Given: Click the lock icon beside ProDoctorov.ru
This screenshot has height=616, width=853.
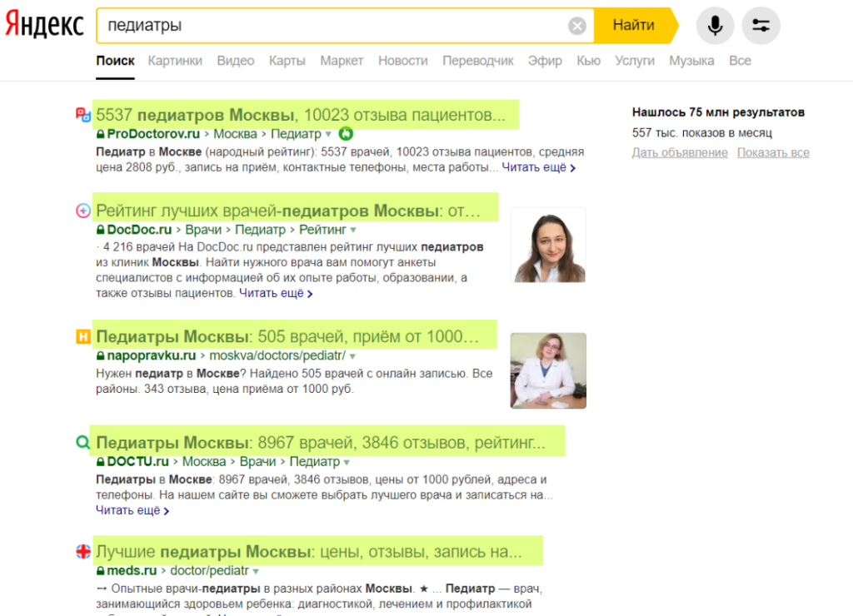Looking at the screenshot, I should (x=100, y=134).
